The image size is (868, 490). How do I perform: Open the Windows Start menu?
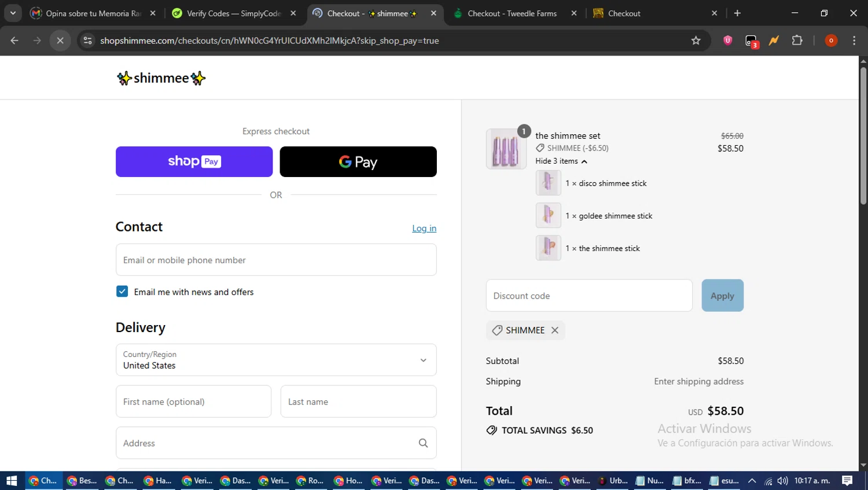point(12,481)
